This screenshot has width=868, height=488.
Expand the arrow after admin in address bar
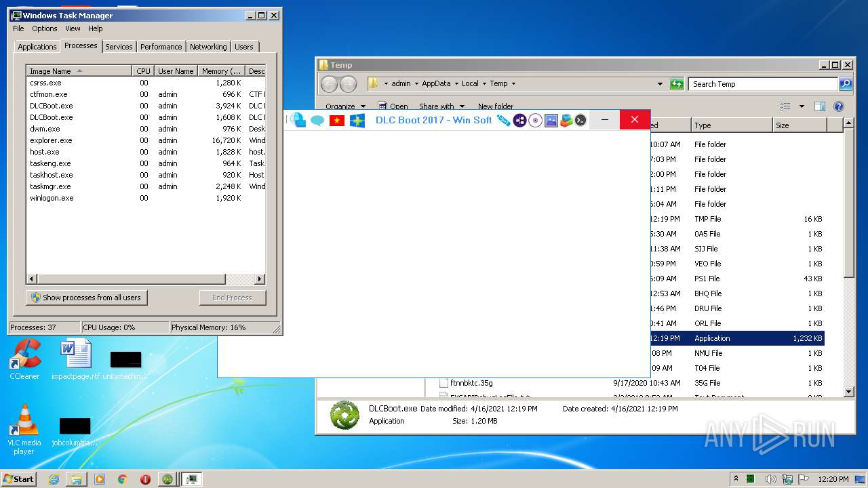coord(416,84)
